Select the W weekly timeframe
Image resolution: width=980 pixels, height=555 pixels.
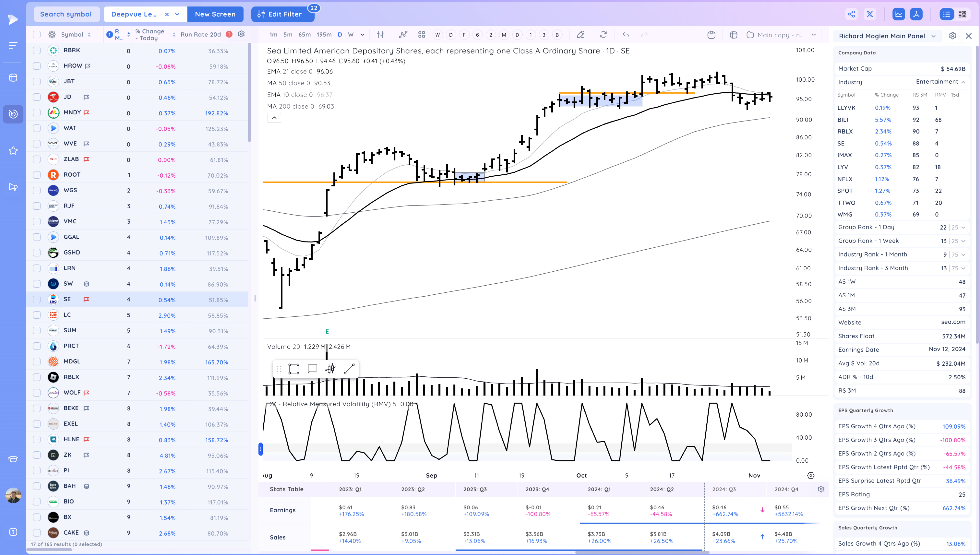[x=351, y=35]
